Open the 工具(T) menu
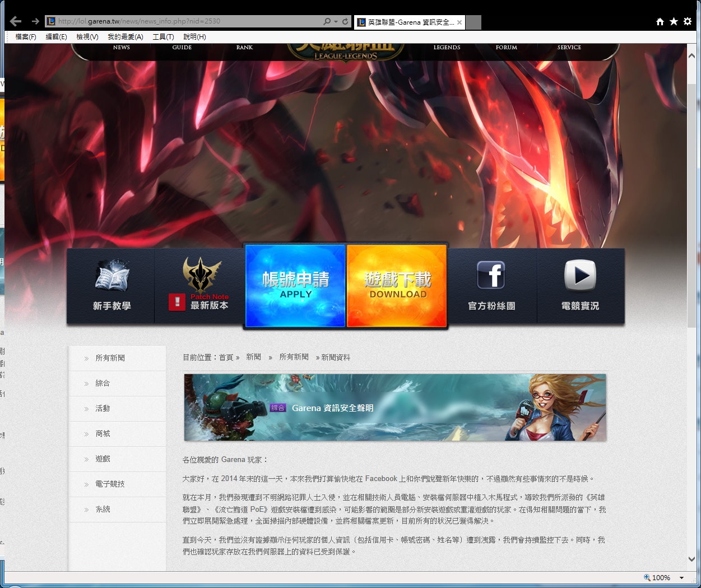 click(163, 37)
